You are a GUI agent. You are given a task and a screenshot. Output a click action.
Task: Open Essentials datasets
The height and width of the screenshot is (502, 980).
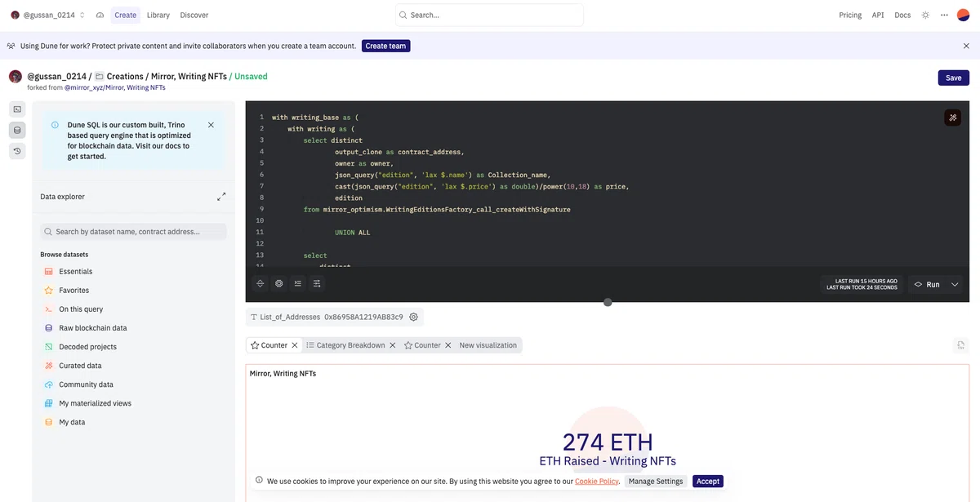(75, 271)
